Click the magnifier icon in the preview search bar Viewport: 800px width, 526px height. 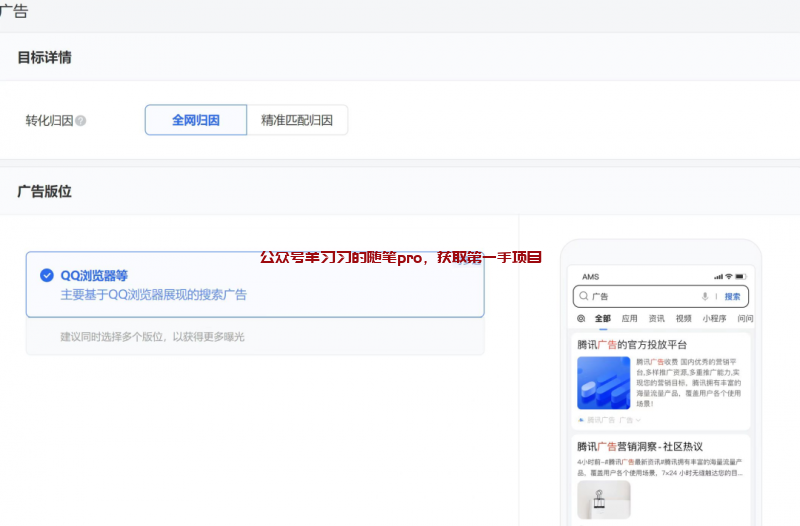(x=582, y=297)
